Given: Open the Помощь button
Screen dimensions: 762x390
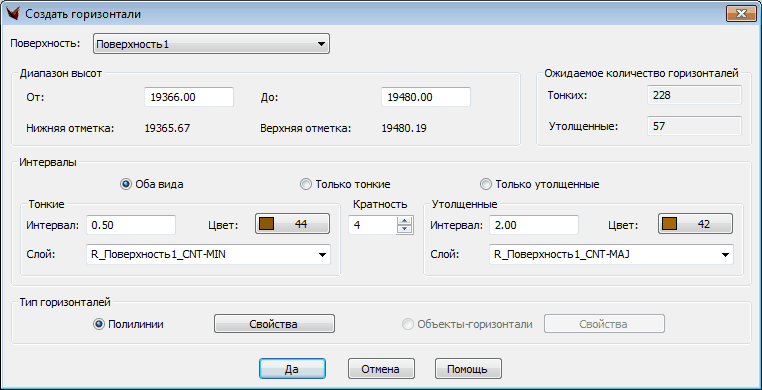Looking at the screenshot, I should pyautogui.click(x=468, y=369).
